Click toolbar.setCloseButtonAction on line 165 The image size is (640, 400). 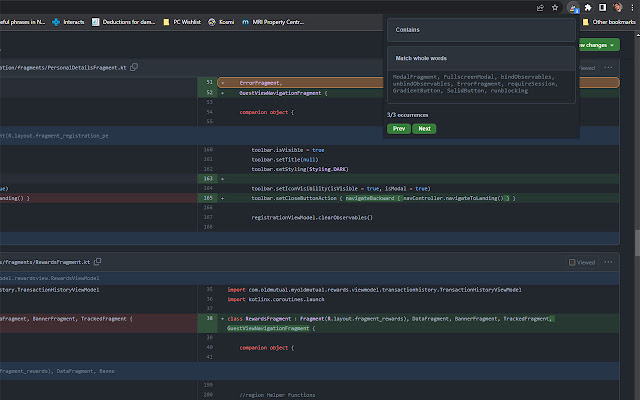click(294, 198)
